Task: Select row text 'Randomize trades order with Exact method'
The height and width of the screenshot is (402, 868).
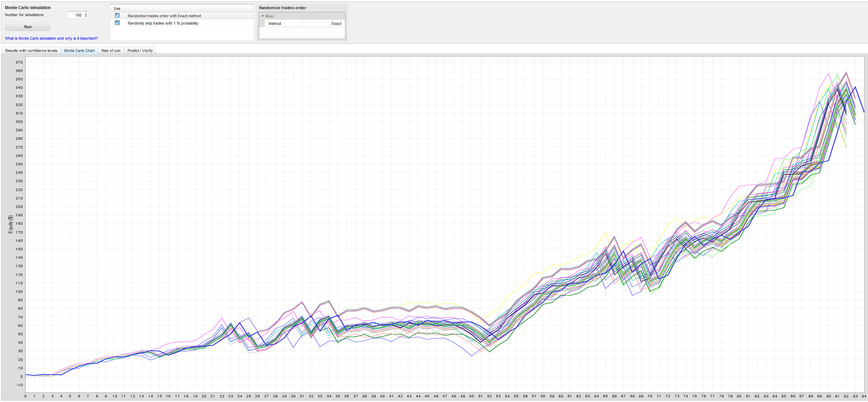Action: tap(164, 16)
